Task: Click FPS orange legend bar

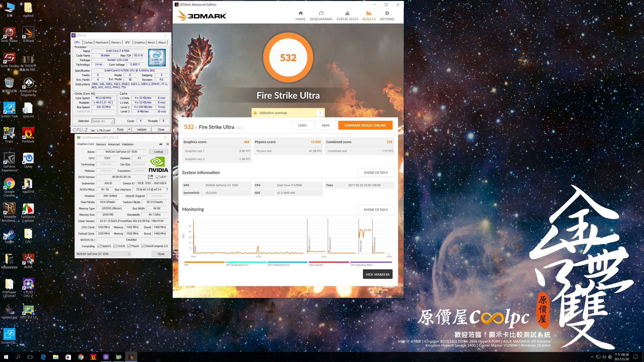Action: (204, 262)
